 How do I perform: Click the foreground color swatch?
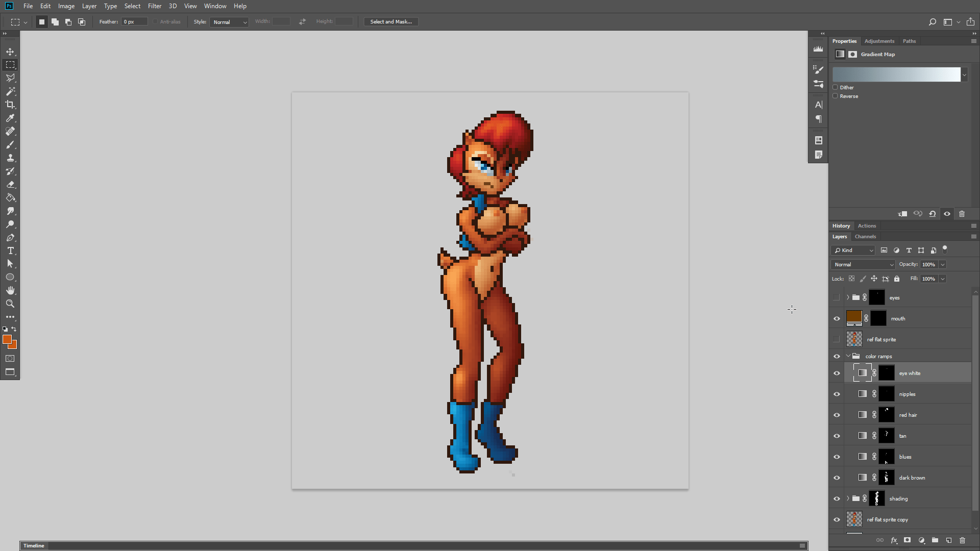7,339
